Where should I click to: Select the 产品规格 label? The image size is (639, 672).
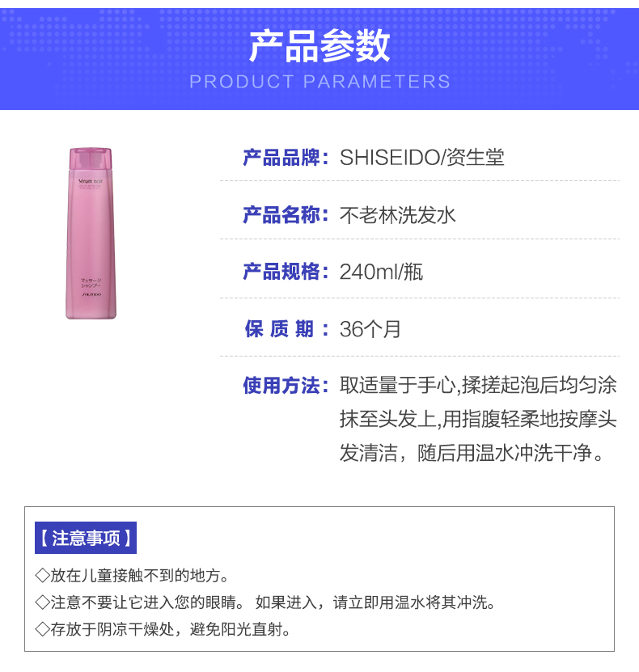286,272
